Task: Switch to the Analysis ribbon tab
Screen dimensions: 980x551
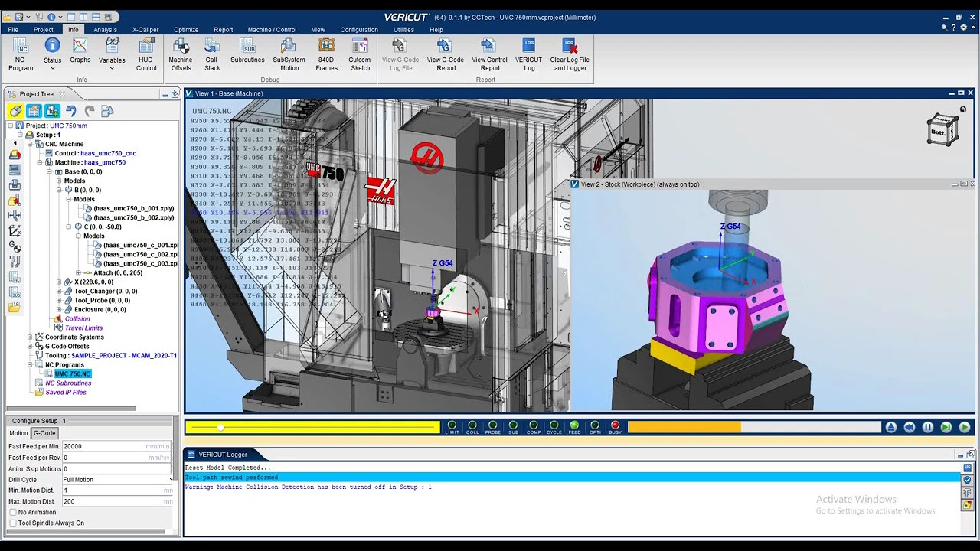Action: [x=106, y=30]
